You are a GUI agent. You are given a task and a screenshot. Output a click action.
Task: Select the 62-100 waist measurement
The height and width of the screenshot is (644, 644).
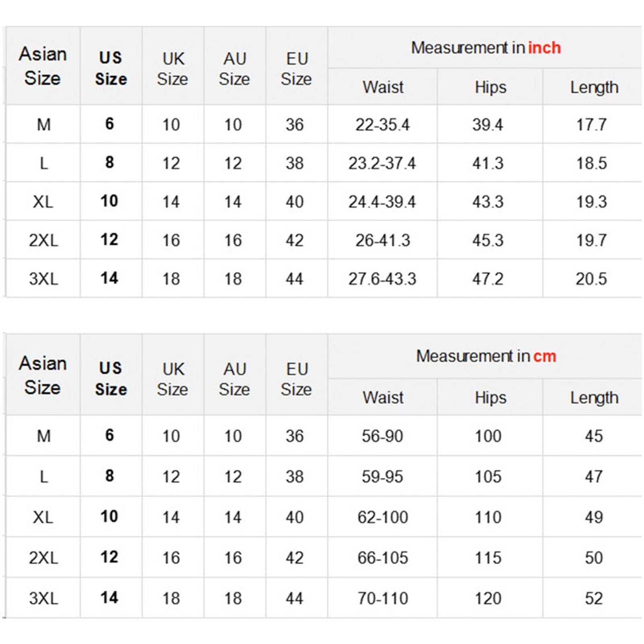[383, 517]
